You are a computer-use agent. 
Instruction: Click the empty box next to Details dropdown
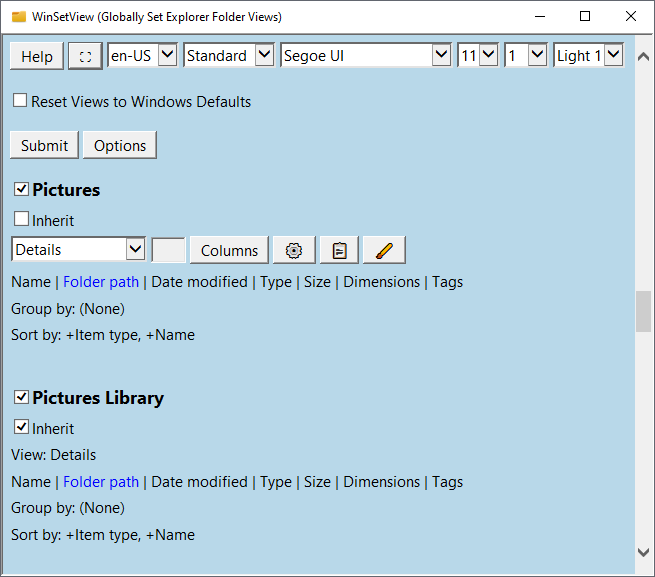point(168,250)
